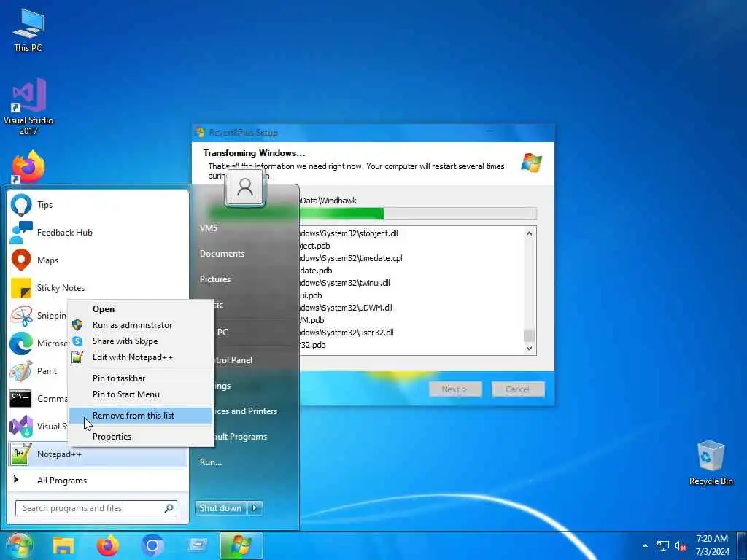747x560 pixels.
Task: Click the Microsoft Edge icon in Start menu
Action: point(21,343)
